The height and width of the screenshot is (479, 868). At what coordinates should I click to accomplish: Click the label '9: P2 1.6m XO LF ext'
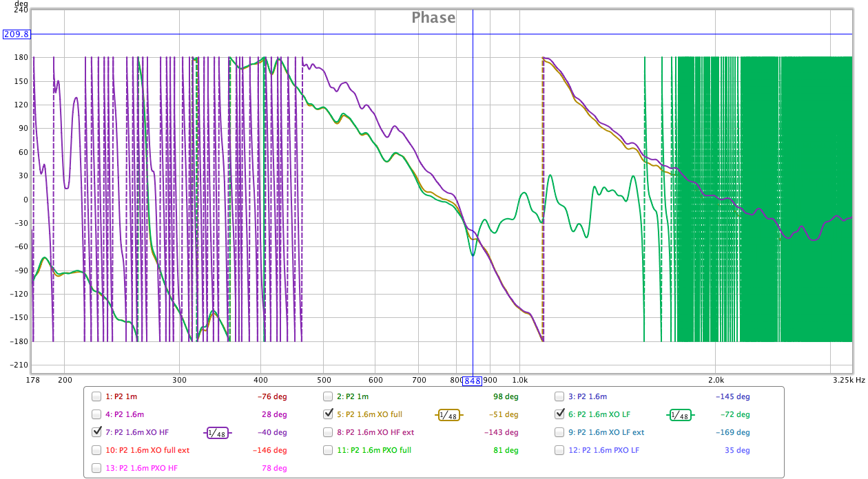[606, 432]
